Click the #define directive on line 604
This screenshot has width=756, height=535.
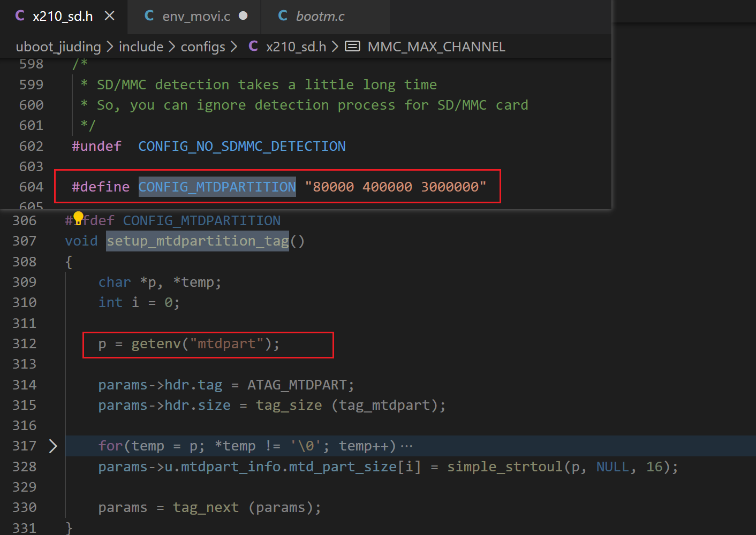(101, 187)
